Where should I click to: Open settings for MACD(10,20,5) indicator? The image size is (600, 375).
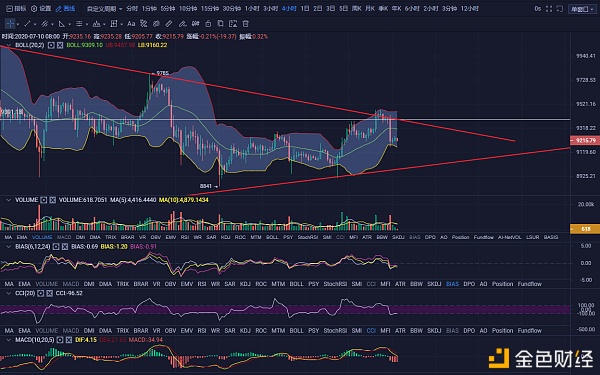click(60, 340)
